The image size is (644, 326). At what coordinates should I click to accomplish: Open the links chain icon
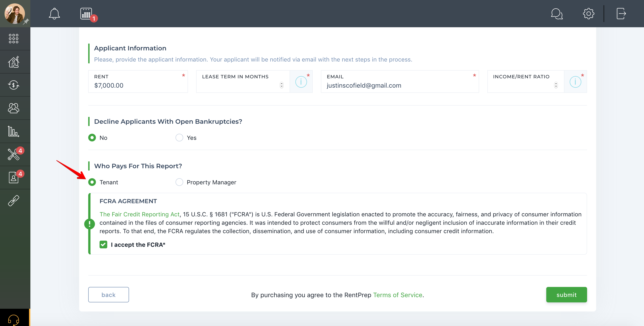click(x=14, y=201)
